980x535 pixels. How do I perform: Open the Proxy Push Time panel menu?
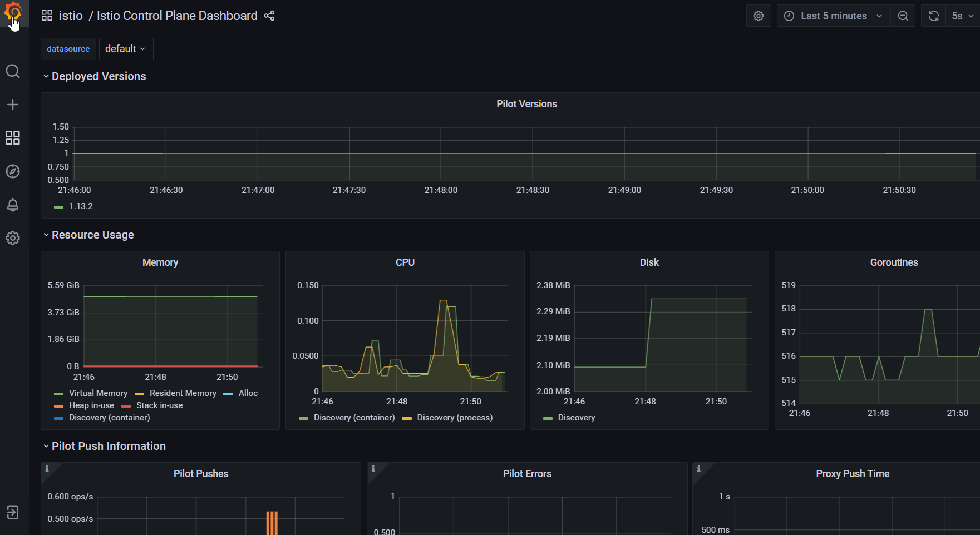click(x=853, y=474)
